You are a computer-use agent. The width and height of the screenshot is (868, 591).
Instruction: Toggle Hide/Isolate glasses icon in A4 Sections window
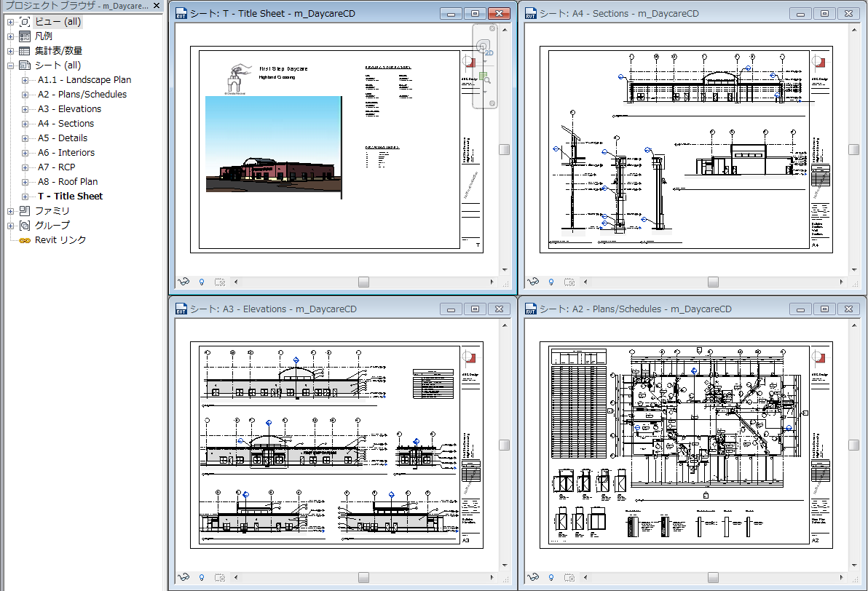pos(533,282)
